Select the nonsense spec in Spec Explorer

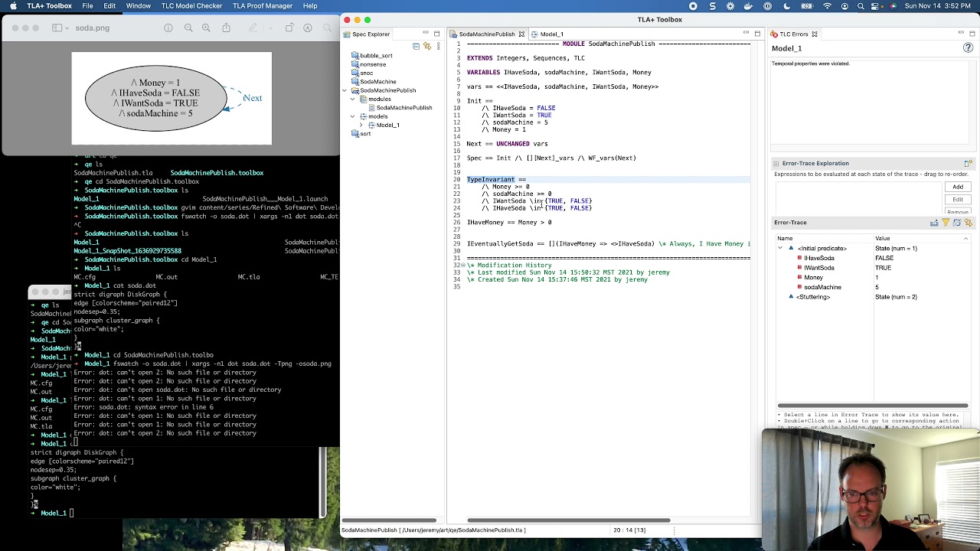[368, 64]
